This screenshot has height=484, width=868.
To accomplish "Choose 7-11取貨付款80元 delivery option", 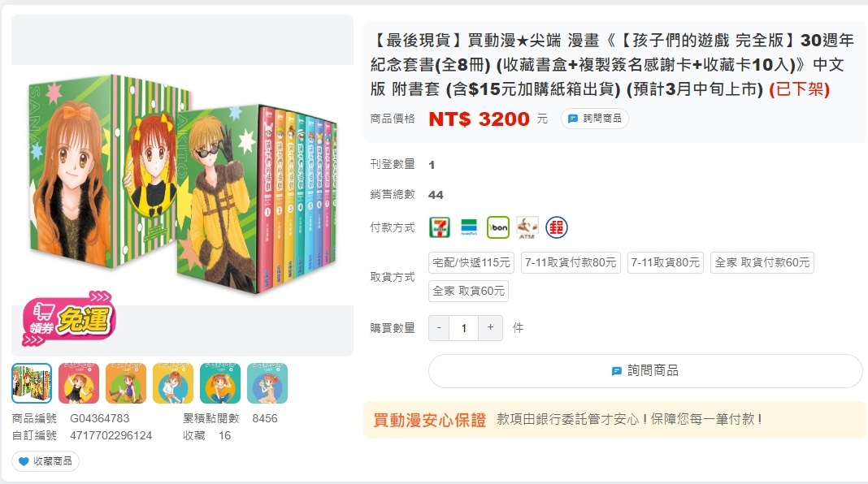I will coord(571,262).
